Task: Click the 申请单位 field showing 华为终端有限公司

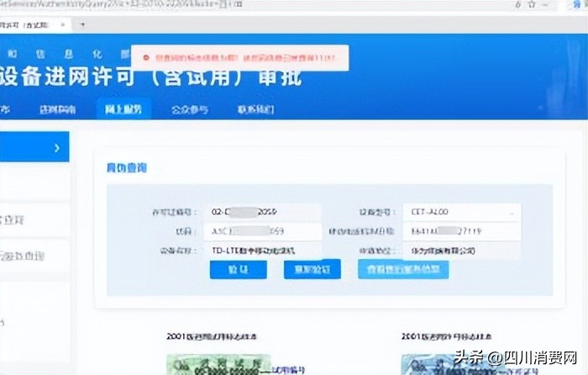Action: click(462, 251)
